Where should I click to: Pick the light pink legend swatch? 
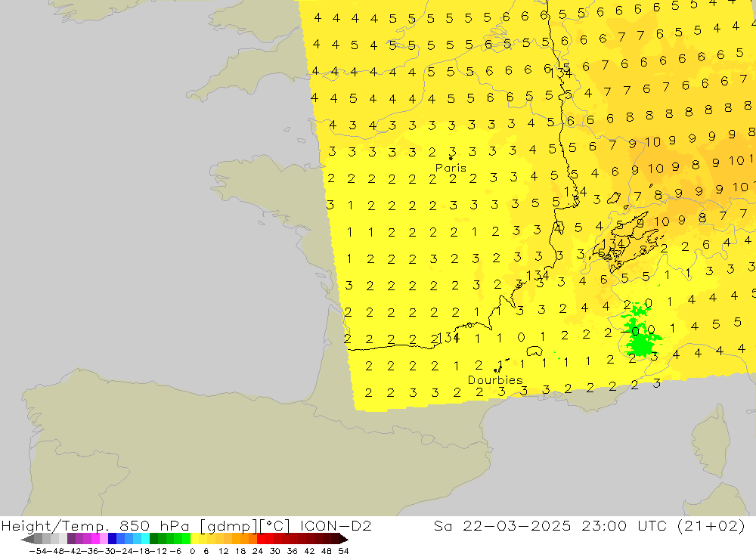tap(104, 539)
